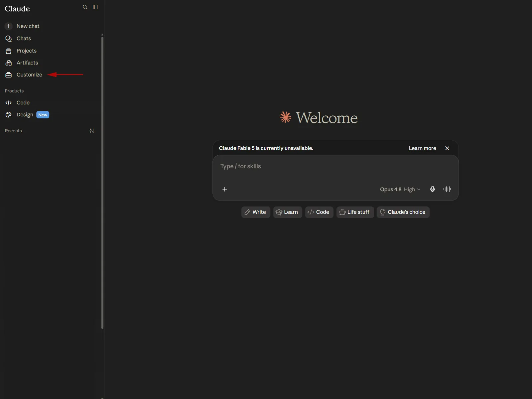Click the Recents section label
This screenshot has height=399, width=532.
13,131
